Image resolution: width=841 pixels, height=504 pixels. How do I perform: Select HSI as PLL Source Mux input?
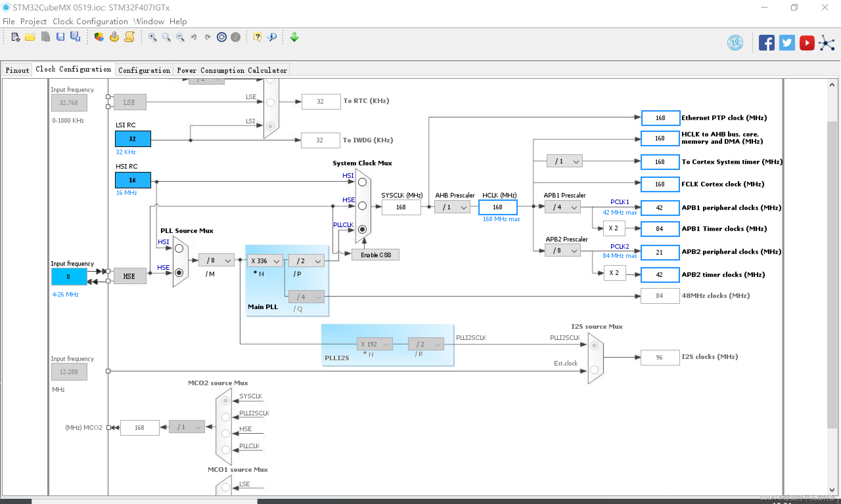click(179, 248)
